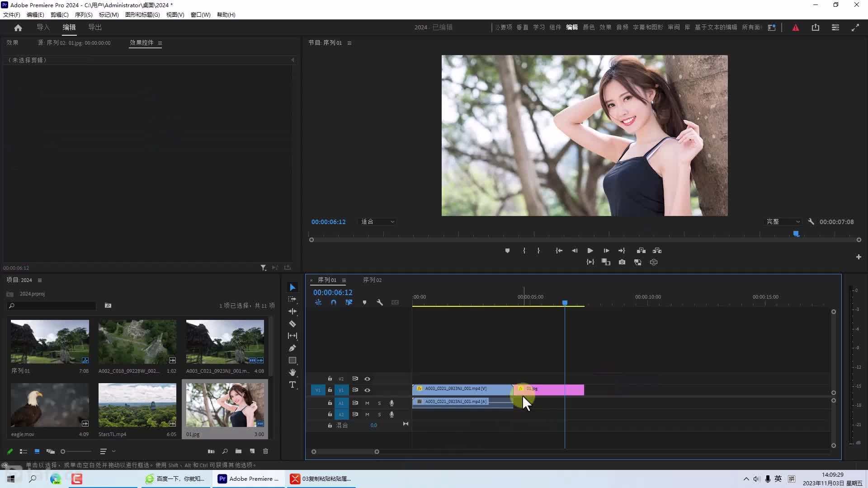The width and height of the screenshot is (868, 488).
Task: Solo audio track A2
Action: pyautogui.click(x=379, y=414)
